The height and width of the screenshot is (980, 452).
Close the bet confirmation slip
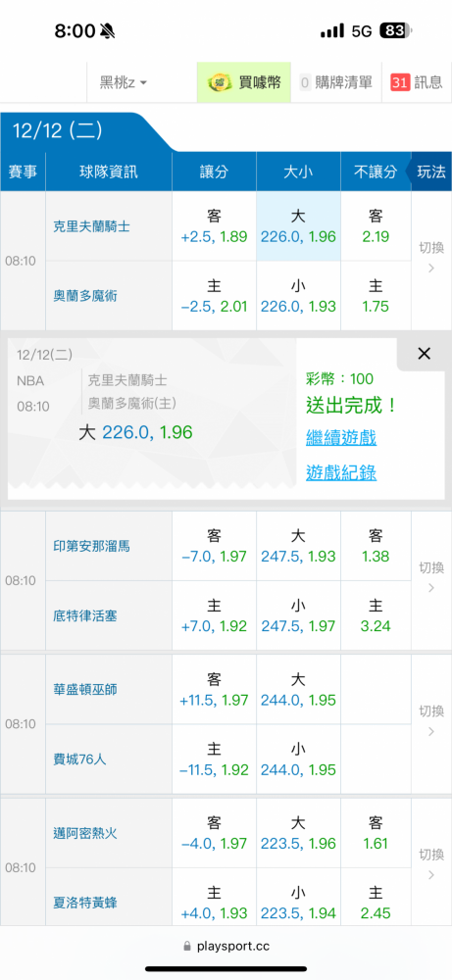point(424,354)
